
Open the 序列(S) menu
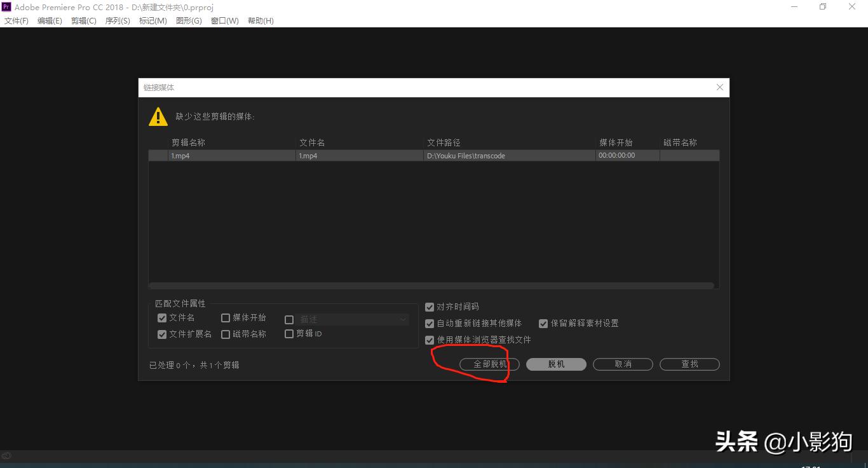117,20
